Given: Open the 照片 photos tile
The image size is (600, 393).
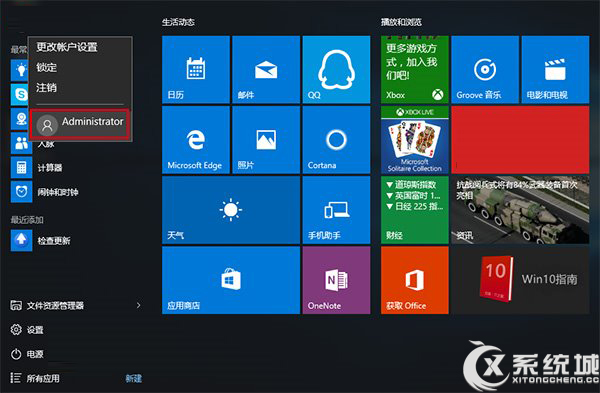Looking at the screenshot, I should (266, 140).
